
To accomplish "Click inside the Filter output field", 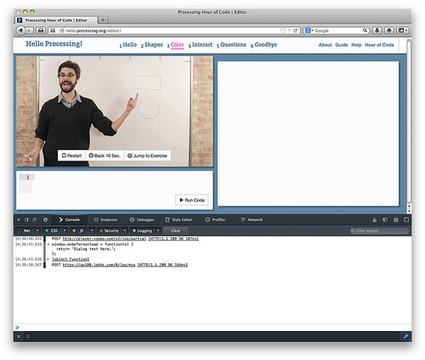I will (379, 231).
